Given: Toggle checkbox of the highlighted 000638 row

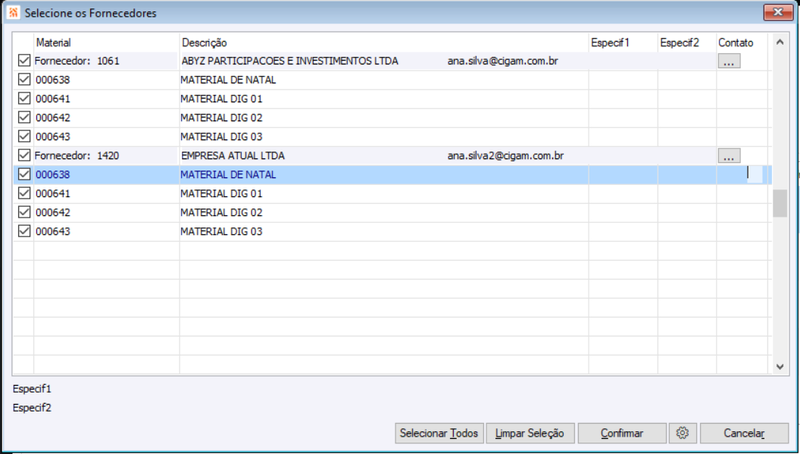Looking at the screenshot, I should (x=24, y=174).
